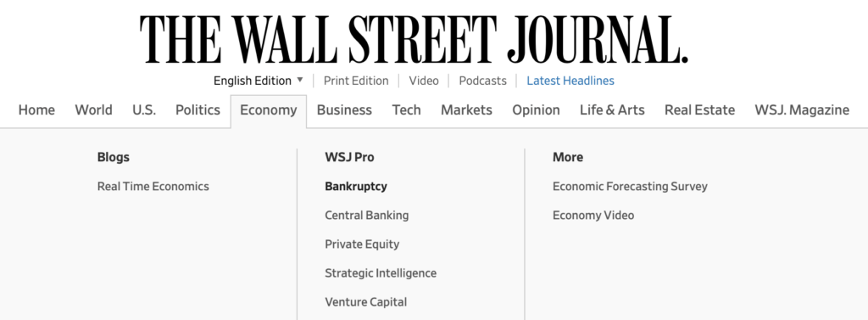
Task: Open the Print Edition link
Action: [356, 81]
